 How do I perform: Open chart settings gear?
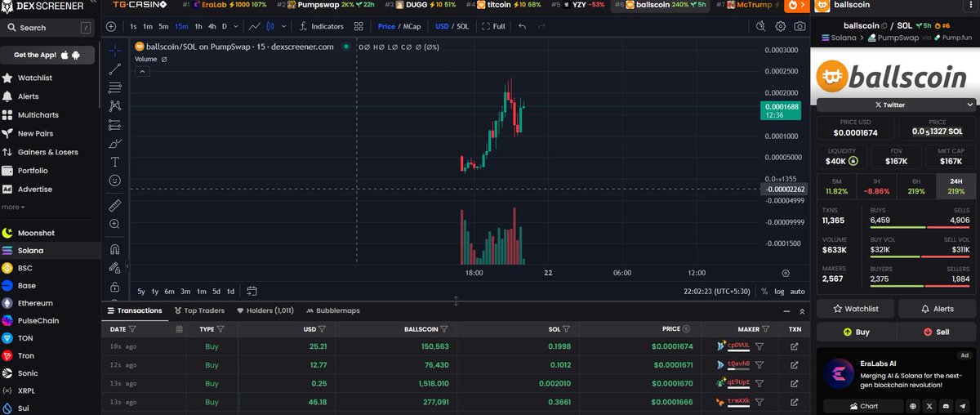point(781,26)
